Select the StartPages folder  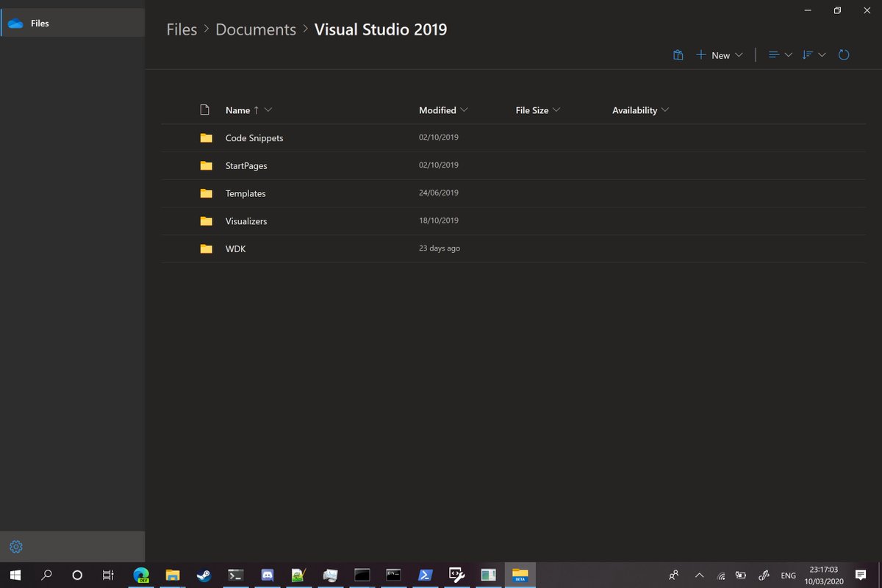point(514,166)
